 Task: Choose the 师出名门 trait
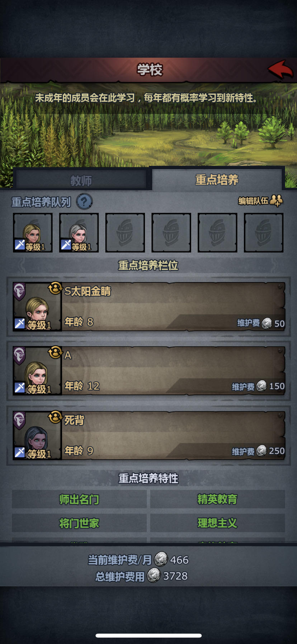point(79,499)
